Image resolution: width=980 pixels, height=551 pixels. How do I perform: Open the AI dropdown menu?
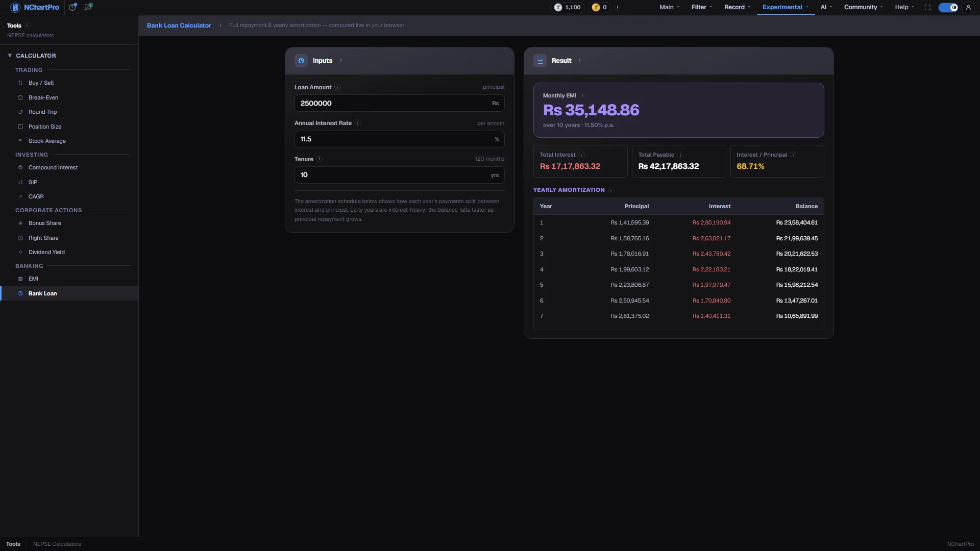tap(826, 7)
